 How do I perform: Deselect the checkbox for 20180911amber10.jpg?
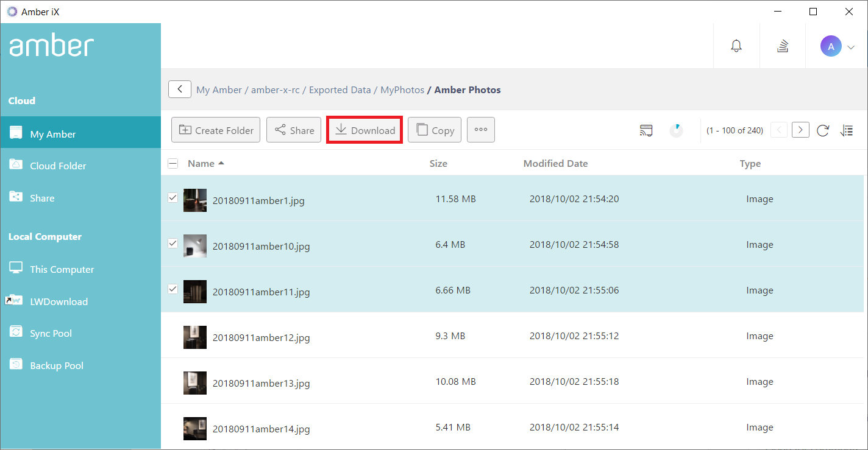pos(173,243)
